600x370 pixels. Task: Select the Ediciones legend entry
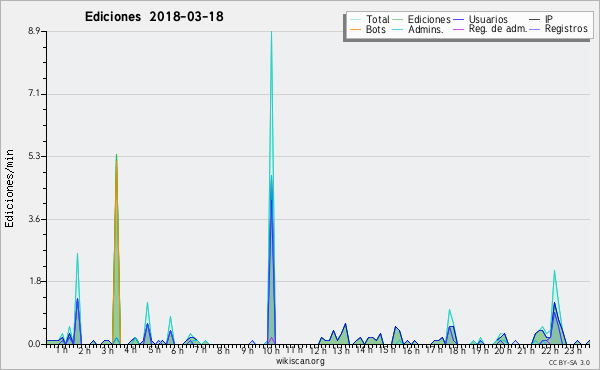click(429, 19)
